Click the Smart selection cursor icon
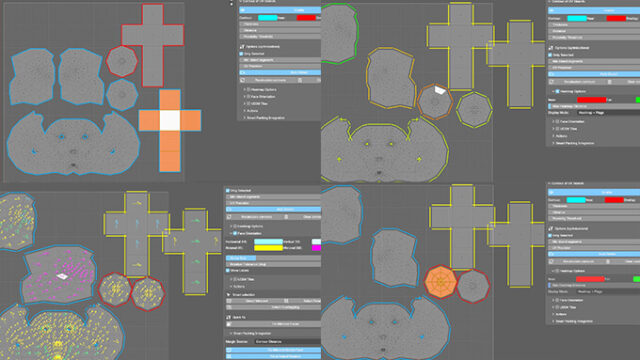The width and height of the screenshot is (640, 360). tap(229, 295)
